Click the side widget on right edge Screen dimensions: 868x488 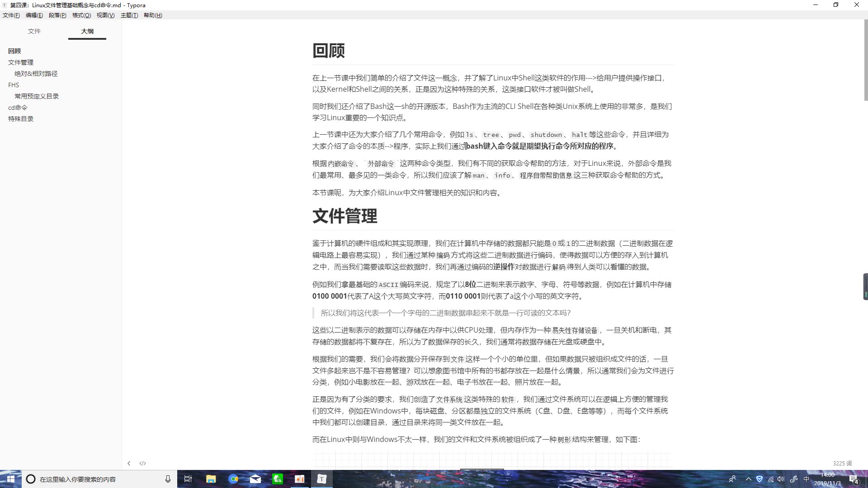(866, 286)
